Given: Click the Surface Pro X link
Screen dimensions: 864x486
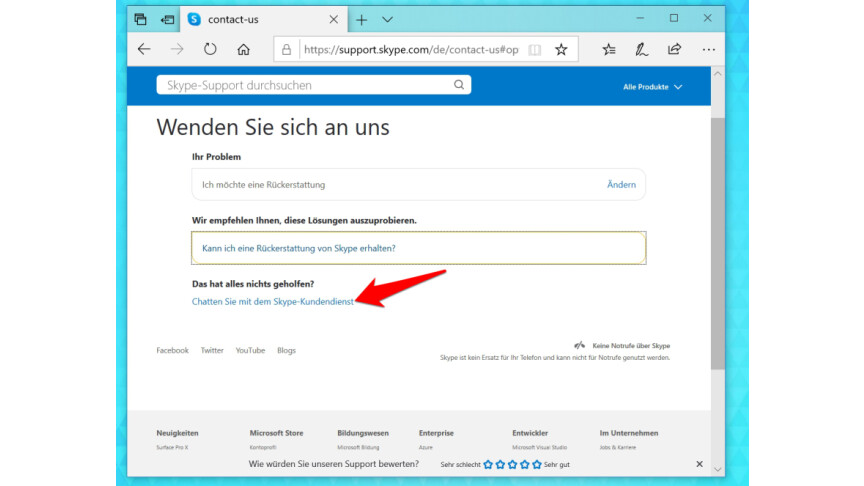Looking at the screenshot, I should click(172, 447).
